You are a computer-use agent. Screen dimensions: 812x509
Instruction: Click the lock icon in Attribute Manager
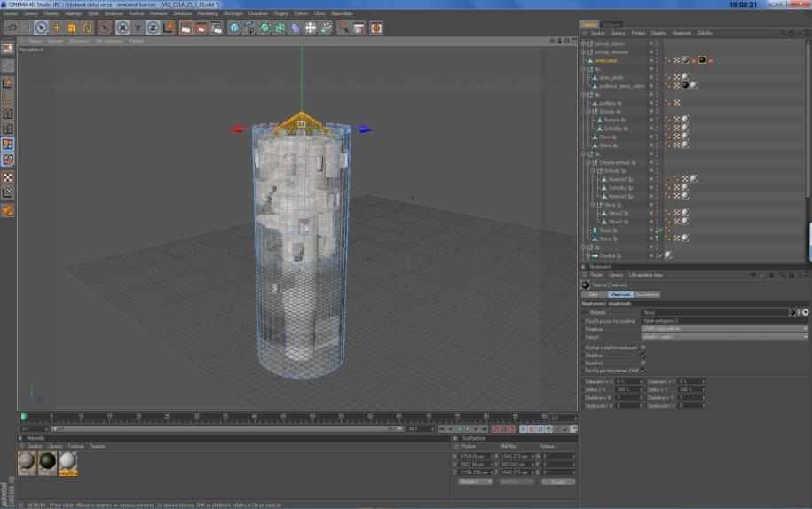[792, 275]
